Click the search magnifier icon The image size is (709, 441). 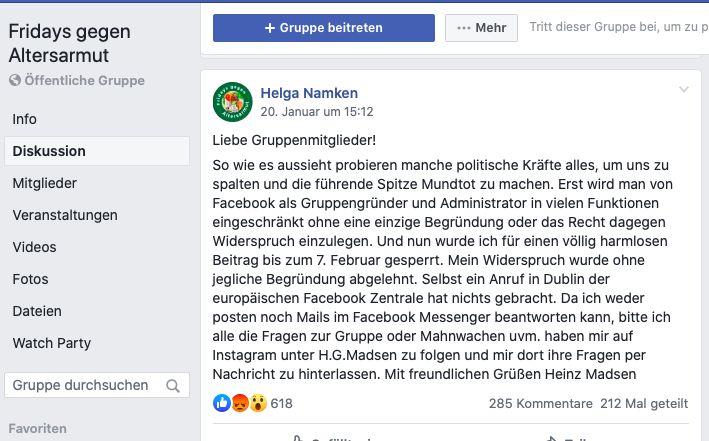point(173,386)
